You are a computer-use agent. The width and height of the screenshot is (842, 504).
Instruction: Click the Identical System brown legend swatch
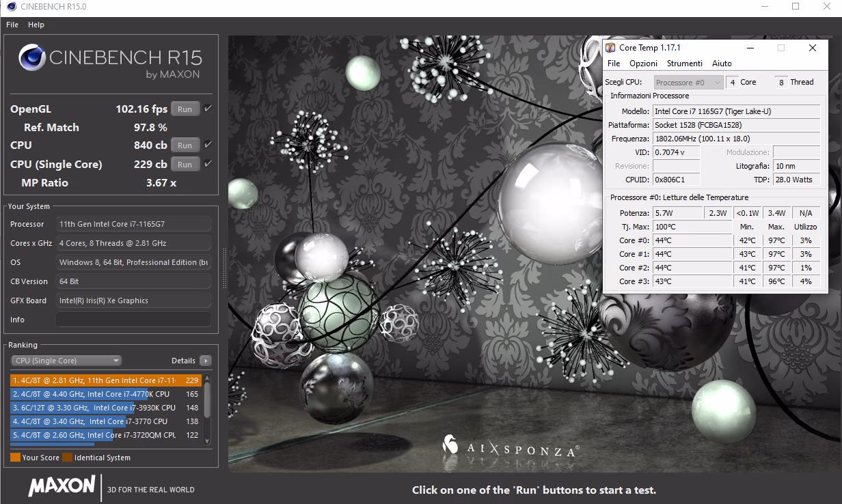point(68,458)
